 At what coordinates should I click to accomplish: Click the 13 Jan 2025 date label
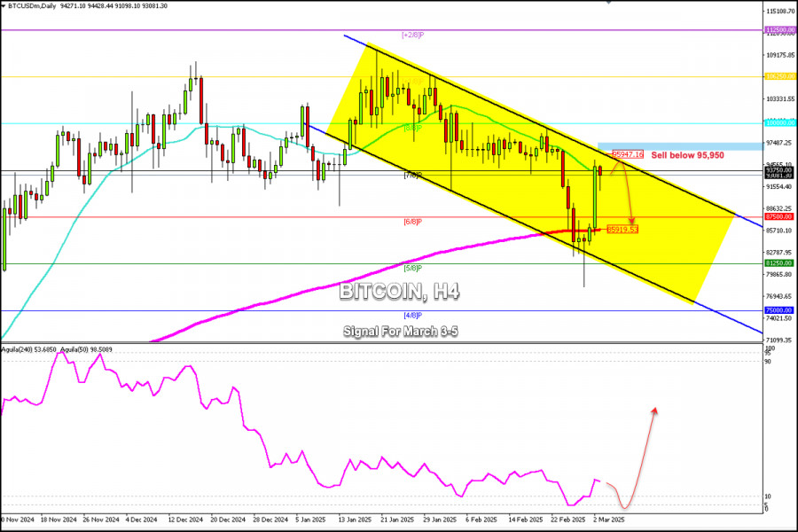coord(355,520)
